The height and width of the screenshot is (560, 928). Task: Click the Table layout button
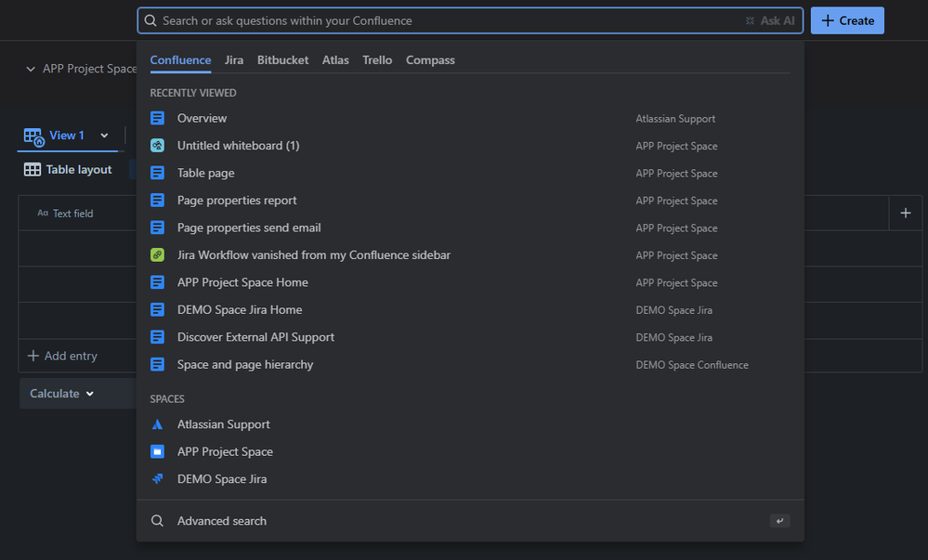pos(68,170)
